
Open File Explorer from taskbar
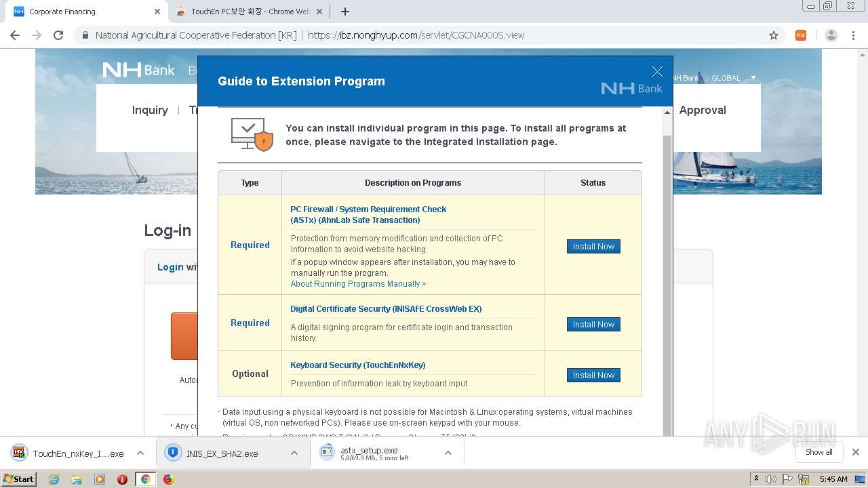pos(77,479)
